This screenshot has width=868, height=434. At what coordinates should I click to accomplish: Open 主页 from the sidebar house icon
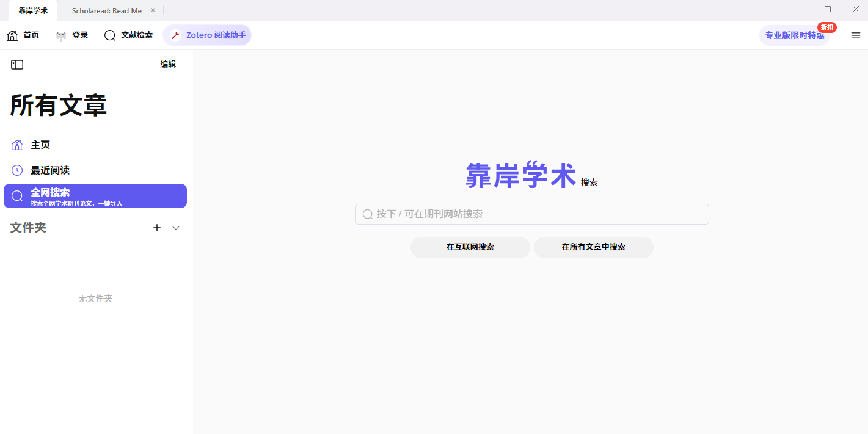coord(17,145)
